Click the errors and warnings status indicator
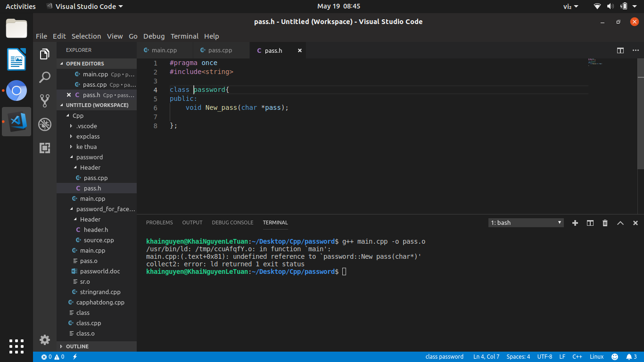This screenshot has height=362, width=644. point(53,357)
